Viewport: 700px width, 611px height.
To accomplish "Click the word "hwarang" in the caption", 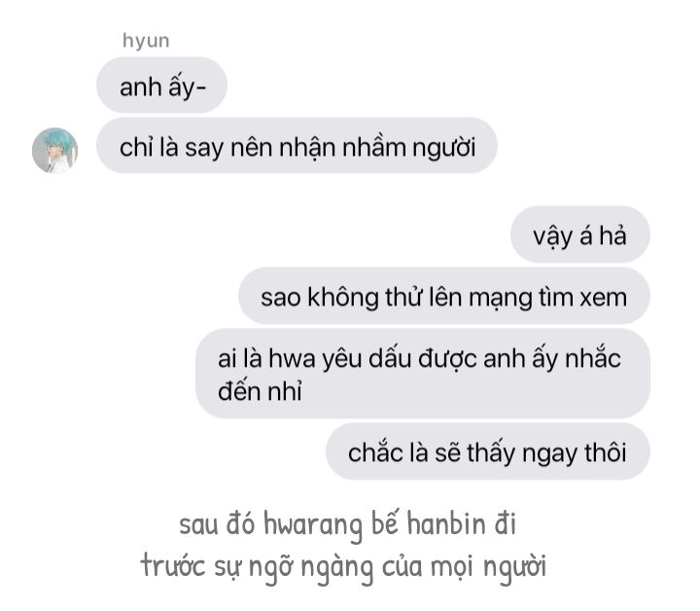I will tap(313, 526).
